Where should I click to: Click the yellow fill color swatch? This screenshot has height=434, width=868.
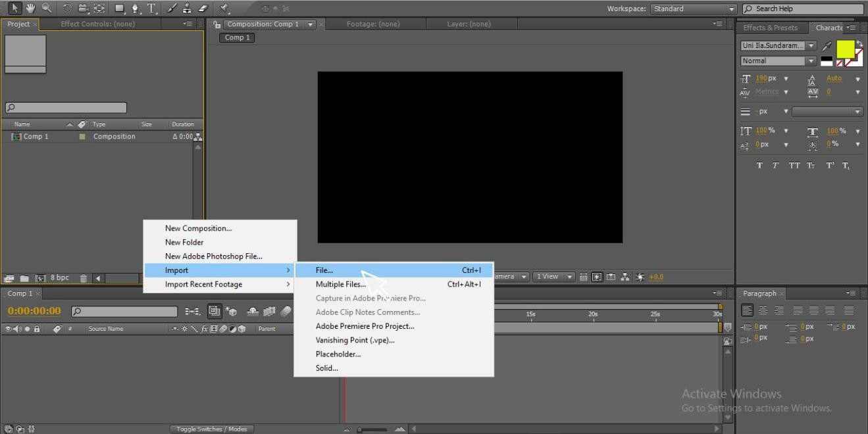coord(845,49)
